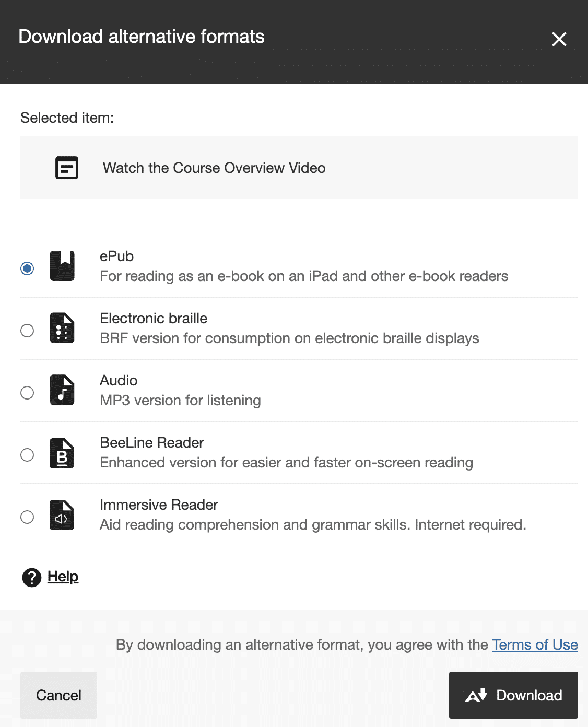588x727 pixels.
Task: Click the BeeLine Reader file icon
Action: click(62, 453)
